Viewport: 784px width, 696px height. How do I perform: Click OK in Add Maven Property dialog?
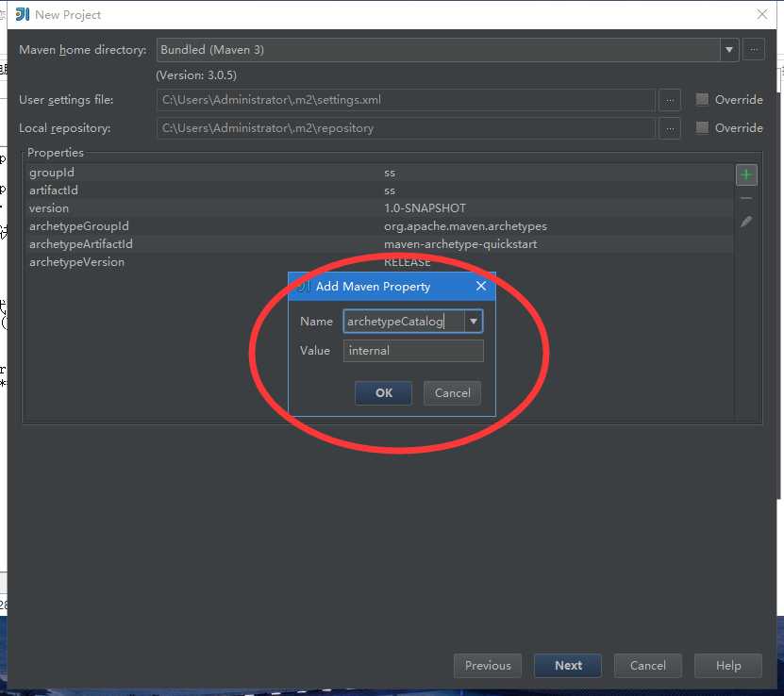click(x=383, y=392)
